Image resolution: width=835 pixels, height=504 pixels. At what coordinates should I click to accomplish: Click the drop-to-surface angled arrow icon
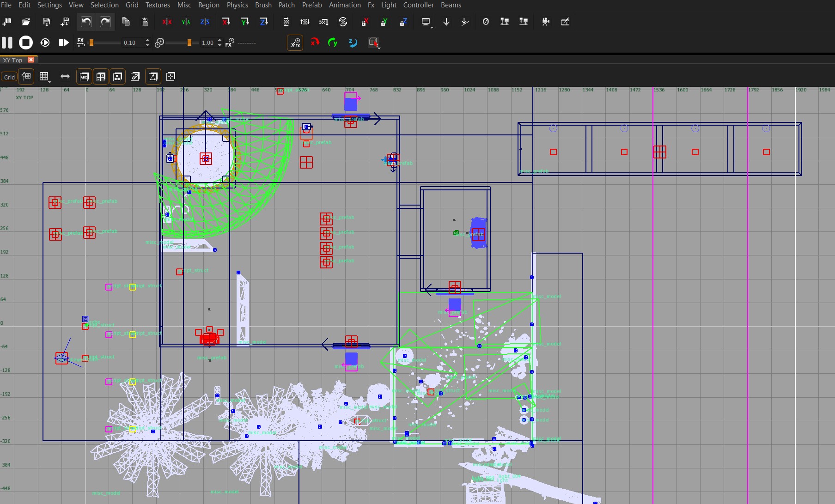(x=465, y=22)
